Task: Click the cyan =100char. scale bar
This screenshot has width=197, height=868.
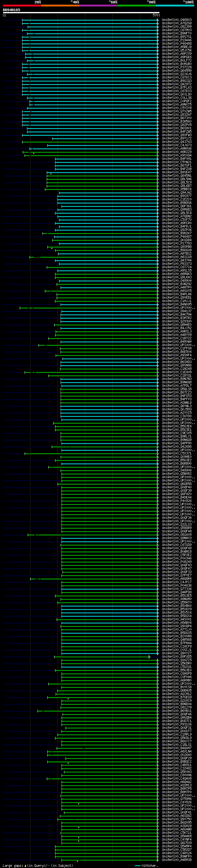Action: click(x=138, y=866)
